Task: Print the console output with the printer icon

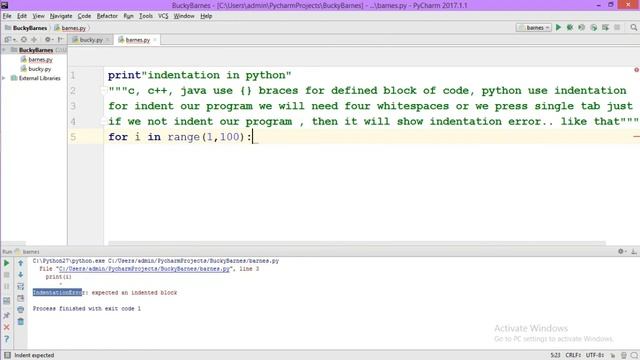Action: click(x=20, y=310)
